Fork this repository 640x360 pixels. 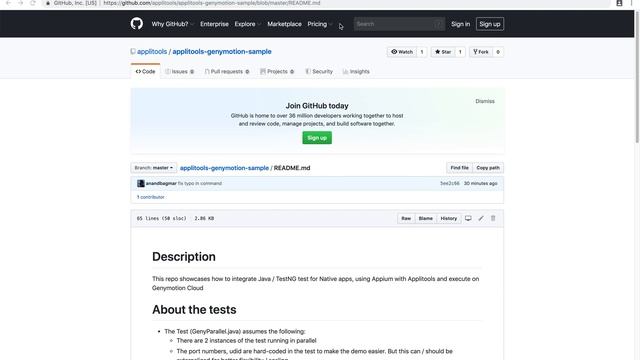[481, 52]
